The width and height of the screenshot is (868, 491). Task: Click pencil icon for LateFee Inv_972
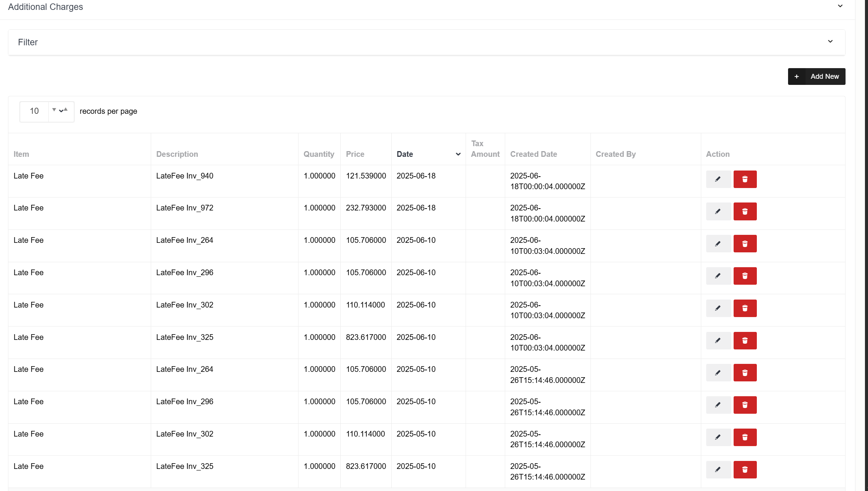tap(718, 212)
